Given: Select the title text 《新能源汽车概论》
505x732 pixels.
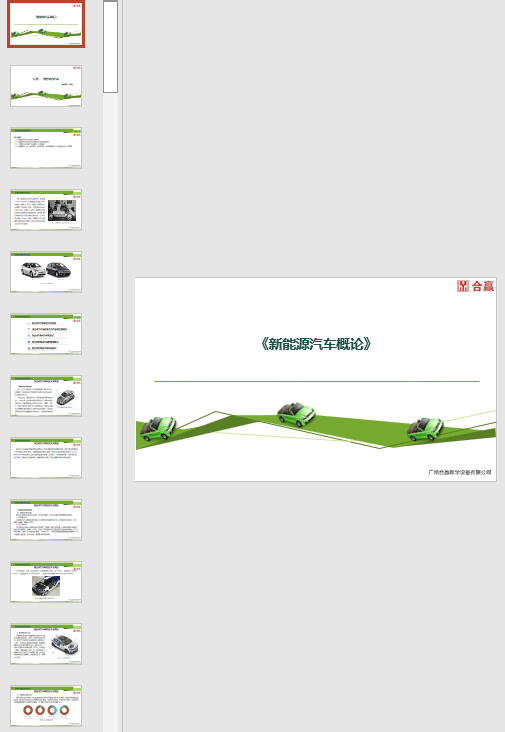Looking at the screenshot, I should pos(316,344).
